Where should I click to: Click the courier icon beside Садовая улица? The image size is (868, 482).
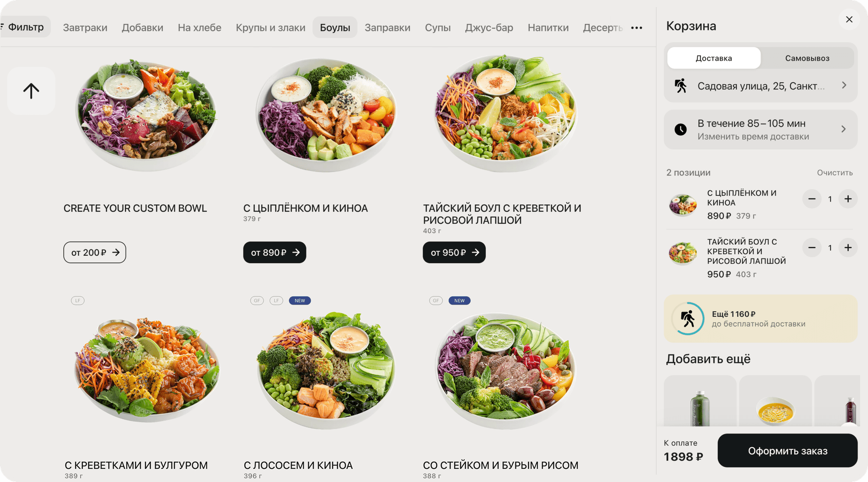coord(681,86)
